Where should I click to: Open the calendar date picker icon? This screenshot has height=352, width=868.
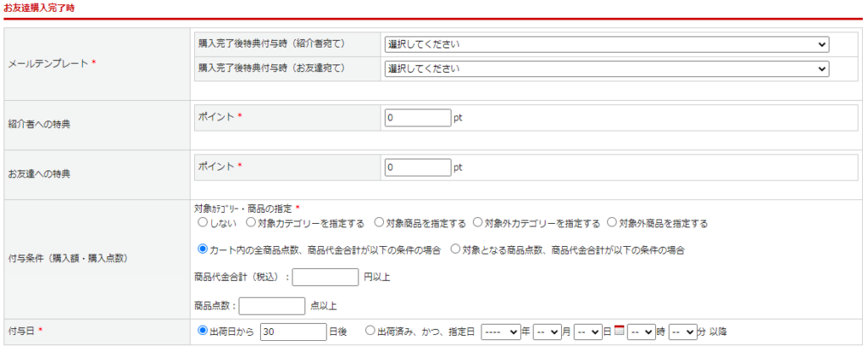pyautogui.click(x=619, y=332)
